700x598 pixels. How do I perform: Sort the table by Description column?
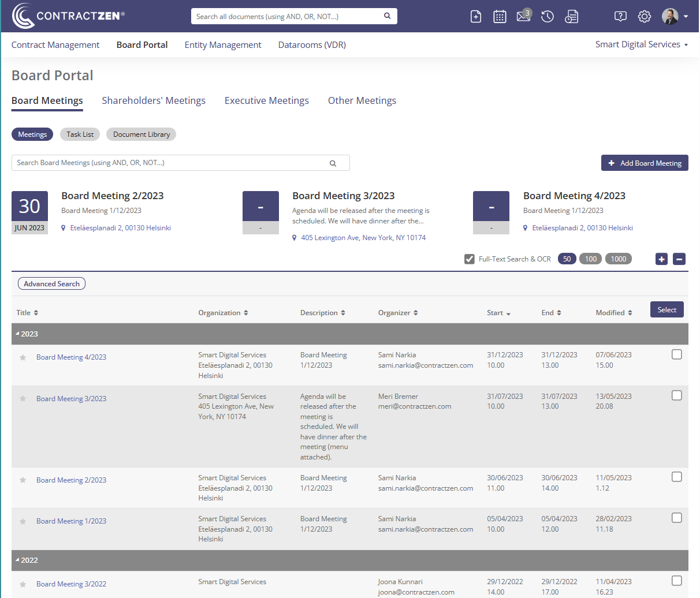(323, 313)
